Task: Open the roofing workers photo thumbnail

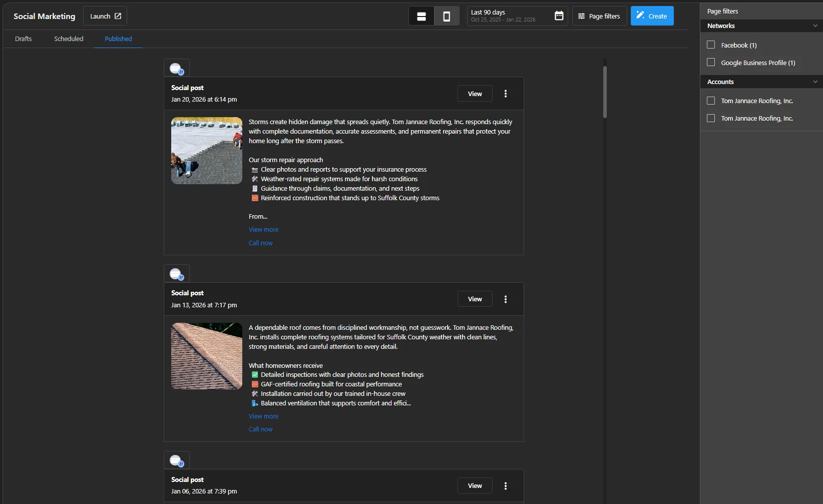Action: [207, 151]
